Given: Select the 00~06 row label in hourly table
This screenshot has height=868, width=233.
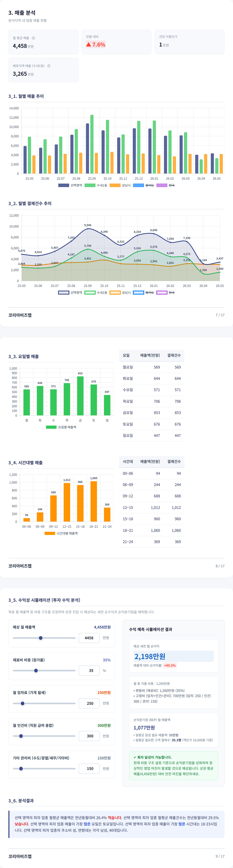Looking at the screenshot, I should (x=128, y=473).
